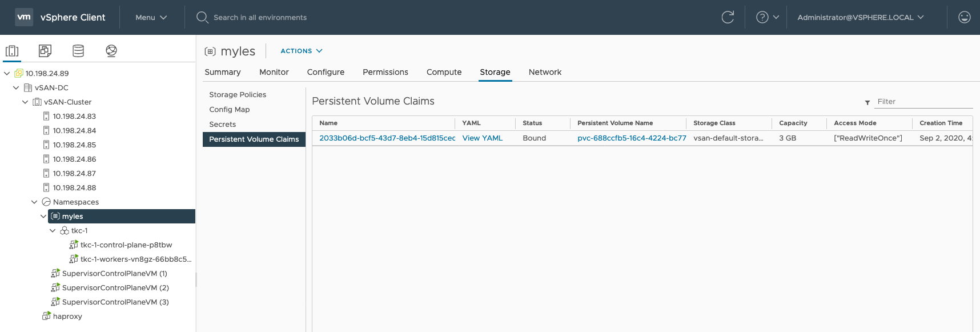Click VM icon for tkc-1-workers node
Image resolution: width=980 pixels, height=332 pixels.
pyautogui.click(x=74, y=259)
